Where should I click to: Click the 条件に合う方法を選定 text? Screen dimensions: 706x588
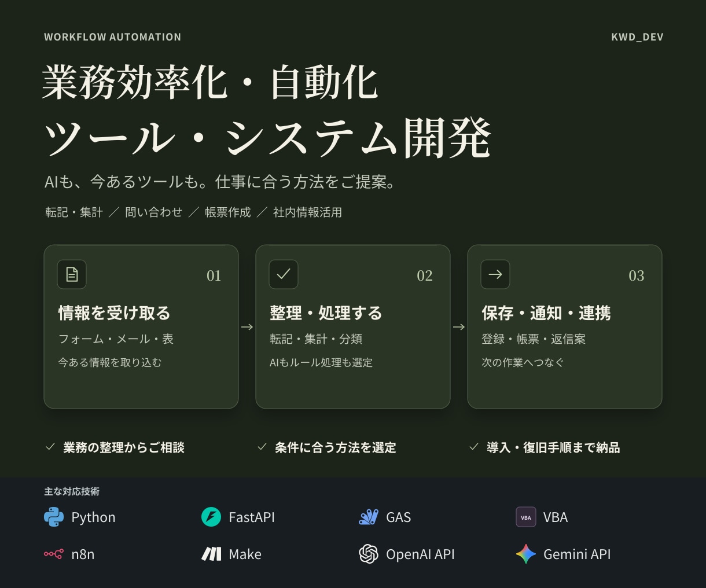coord(336,447)
